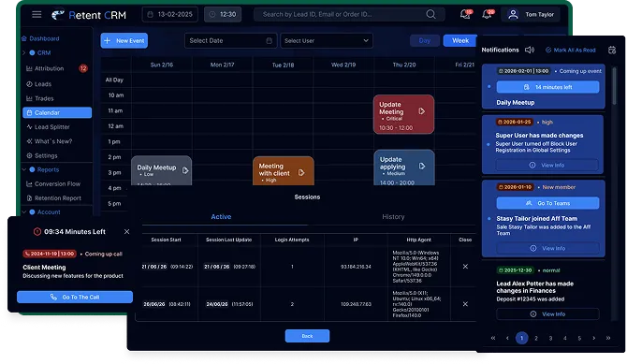Screen dimensions: 627x364
Task: Open Meeting with client event arrow icon
Action: [301, 173]
